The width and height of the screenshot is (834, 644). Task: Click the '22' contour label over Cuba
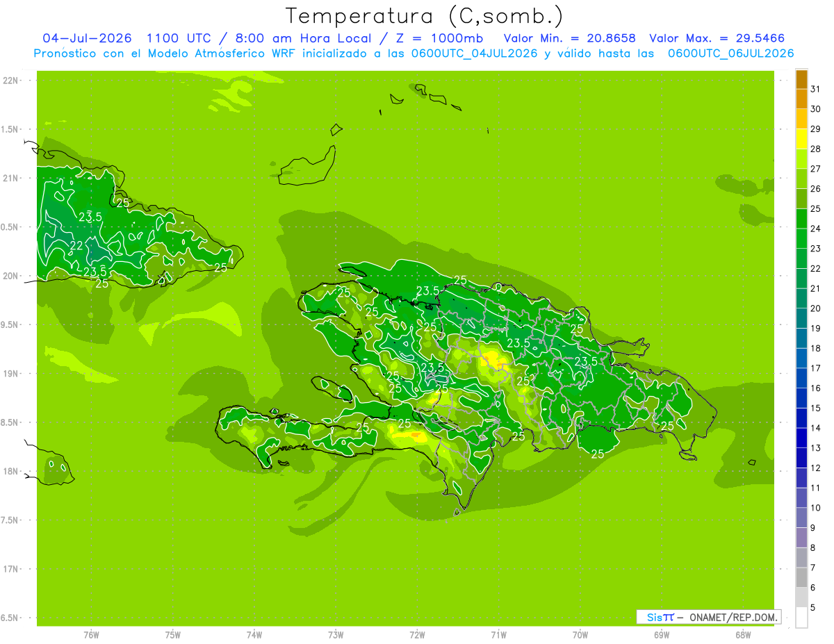pos(77,246)
